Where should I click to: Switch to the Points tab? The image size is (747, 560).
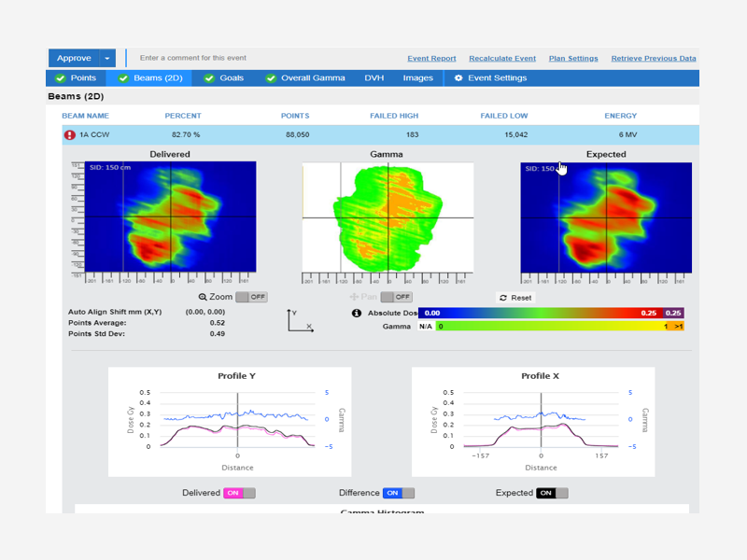tap(77, 78)
